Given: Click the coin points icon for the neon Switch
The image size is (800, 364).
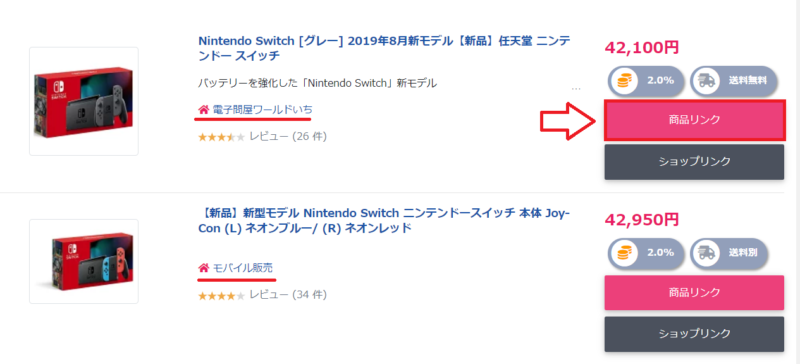Looking at the screenshot, I should tap(622, 253).
